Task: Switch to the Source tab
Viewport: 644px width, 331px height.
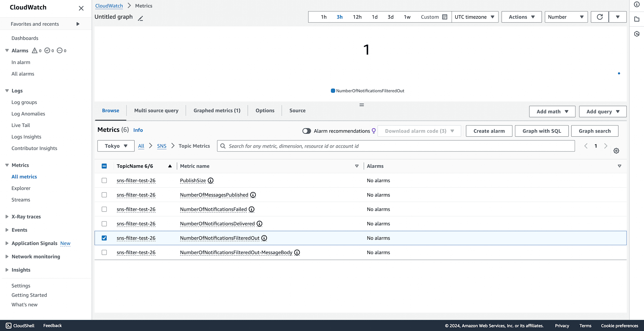Action: click(298, 111)
